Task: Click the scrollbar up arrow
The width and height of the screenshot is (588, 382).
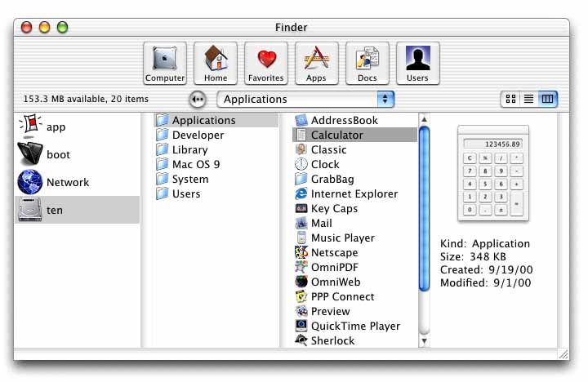Action: (x=424, y=119)
